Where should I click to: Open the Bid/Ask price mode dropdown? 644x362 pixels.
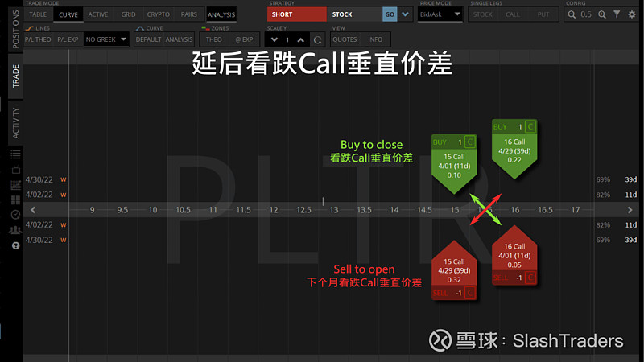(440, 14)
